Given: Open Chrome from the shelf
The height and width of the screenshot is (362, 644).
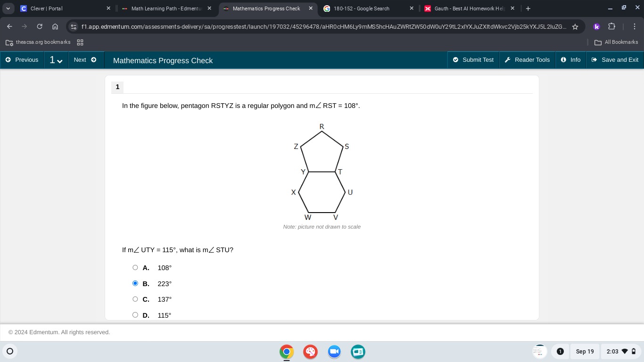Looking at the screenshot, I should click(286, 352).
